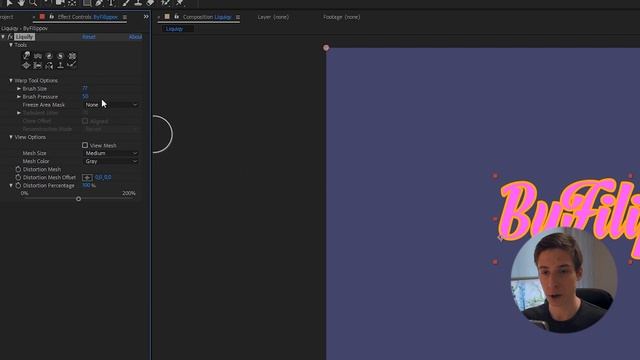Toggle stopwatch for Distortion Percentage
640x360 pixels.
pos(18,185)
